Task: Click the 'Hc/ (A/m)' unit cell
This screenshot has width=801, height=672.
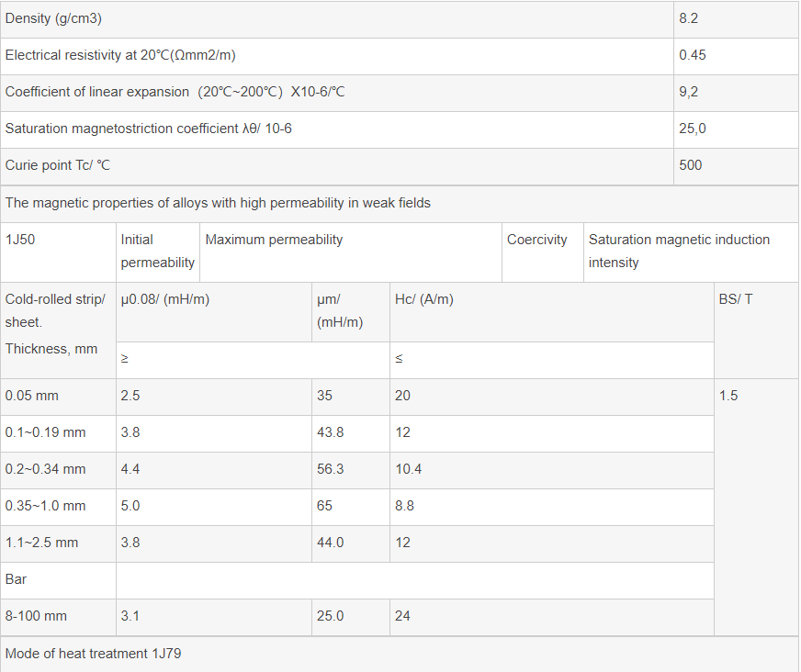Action: 423,299
